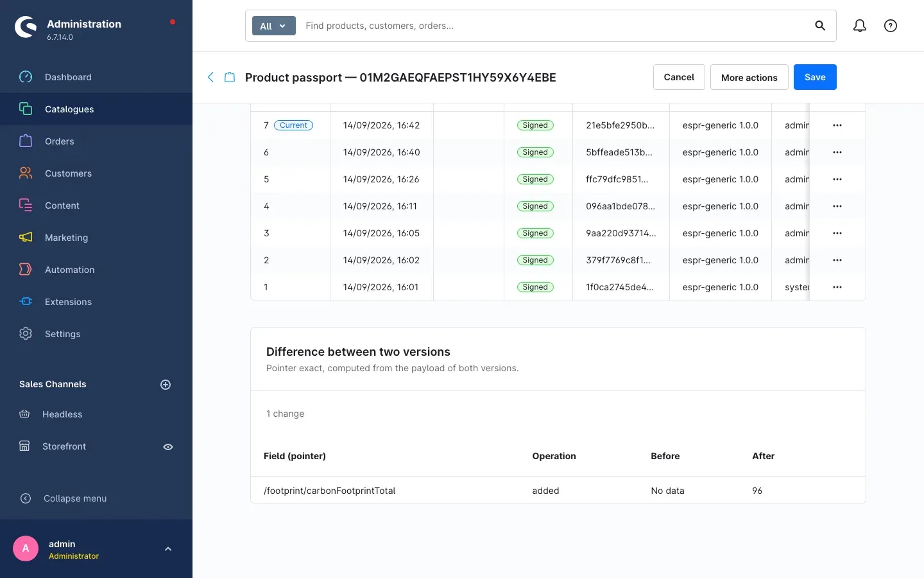
Task: Open the help question mark icon
Action: [x=891, y=26]
